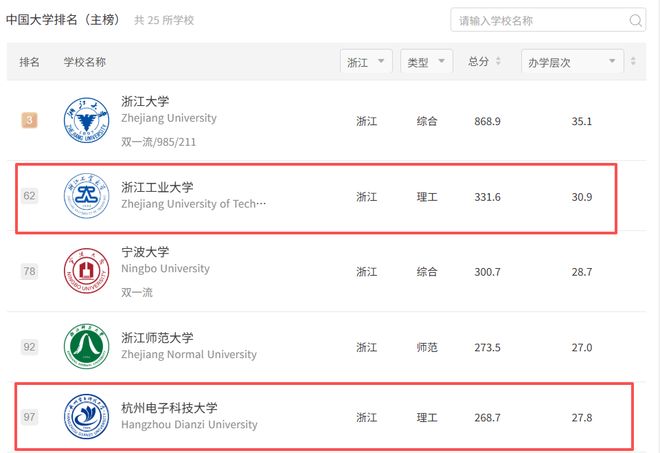660x453 pixels.
Task: Sort by 总分 using its sort arrows
Action: coord(500,62)
